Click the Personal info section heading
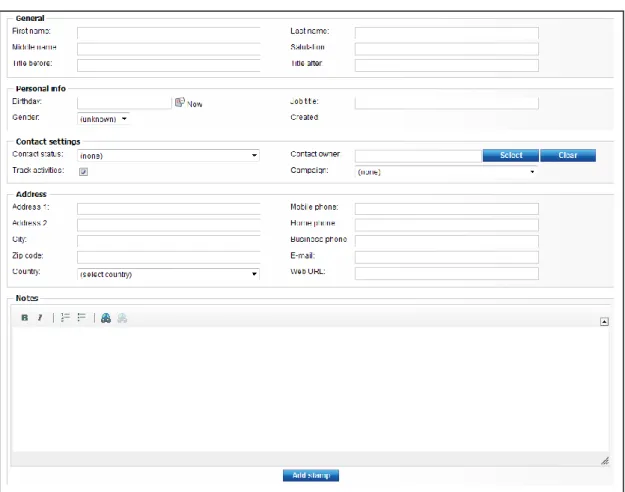625x492 pixels. click(x=41, y=89)
